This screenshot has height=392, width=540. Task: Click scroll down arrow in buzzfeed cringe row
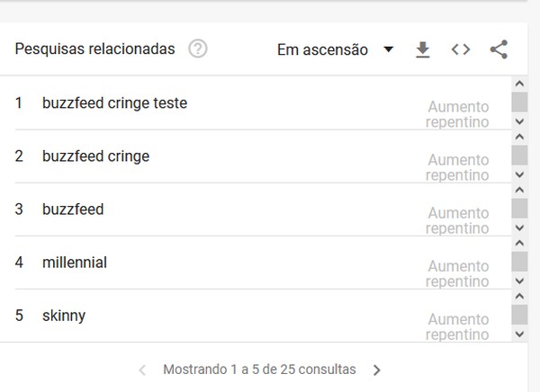[519, 174]
